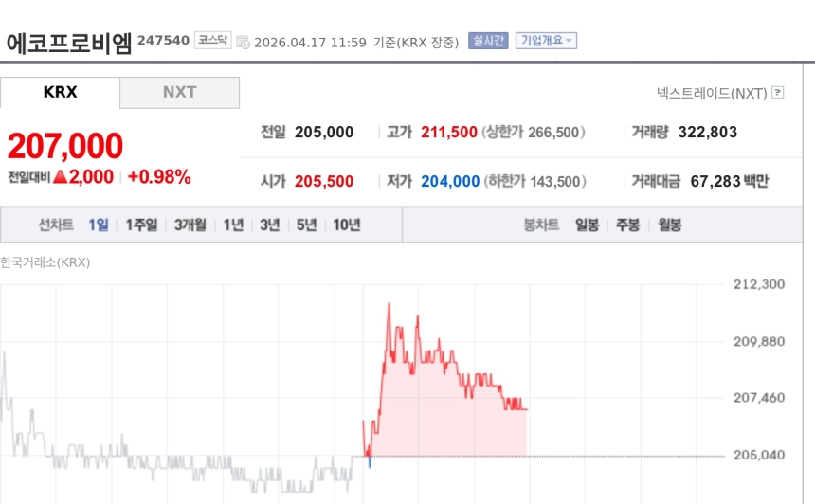Switch to 월봉 monthly candlestick chart
The image size is (815, 504).
coord(669,225)
